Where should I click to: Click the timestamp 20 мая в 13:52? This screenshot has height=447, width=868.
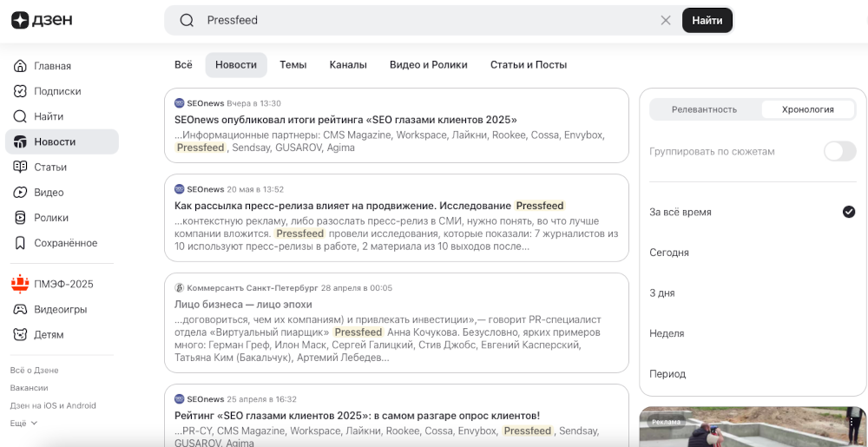[x=255, y=190]
